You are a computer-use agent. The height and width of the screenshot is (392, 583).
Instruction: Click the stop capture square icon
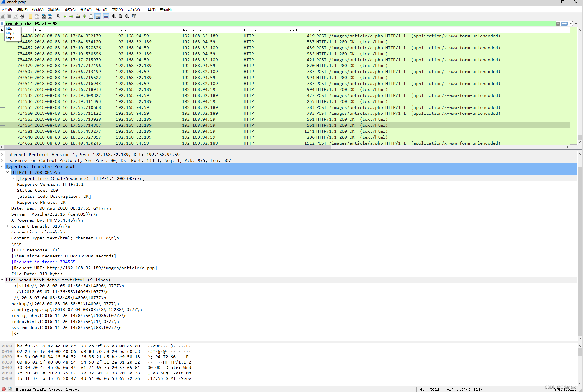click(9, 16)
